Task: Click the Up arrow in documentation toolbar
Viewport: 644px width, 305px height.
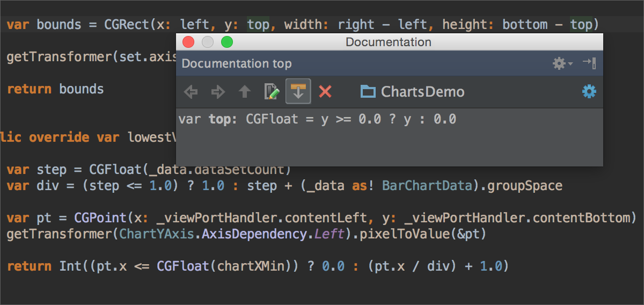Action: (245, 92)
